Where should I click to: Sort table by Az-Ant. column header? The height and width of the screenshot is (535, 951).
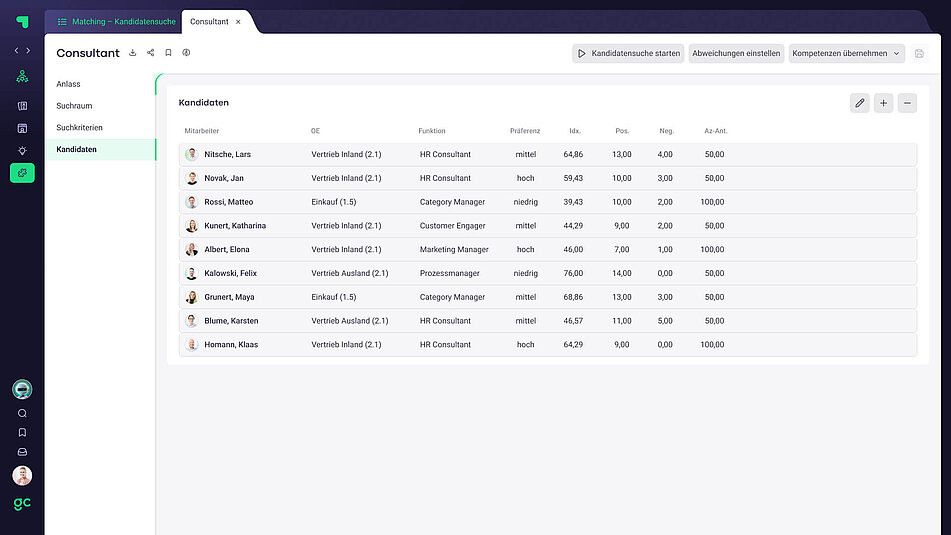716,131
